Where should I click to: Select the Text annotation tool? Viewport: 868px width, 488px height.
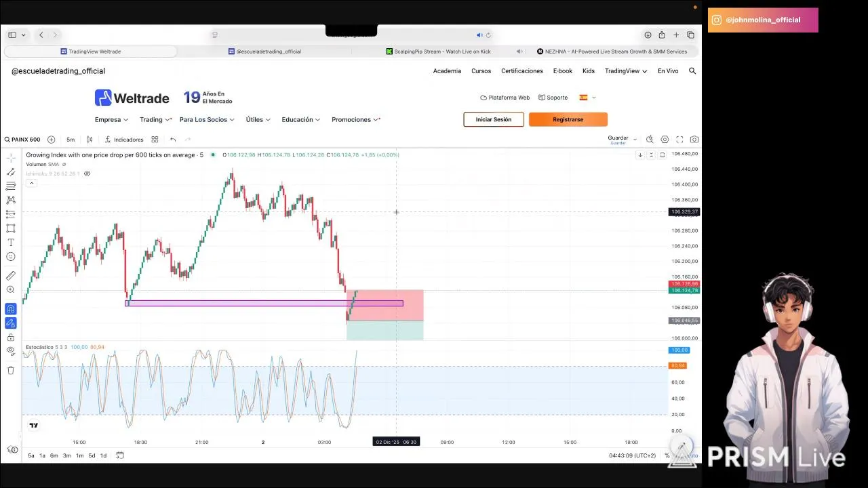point(11,243)
